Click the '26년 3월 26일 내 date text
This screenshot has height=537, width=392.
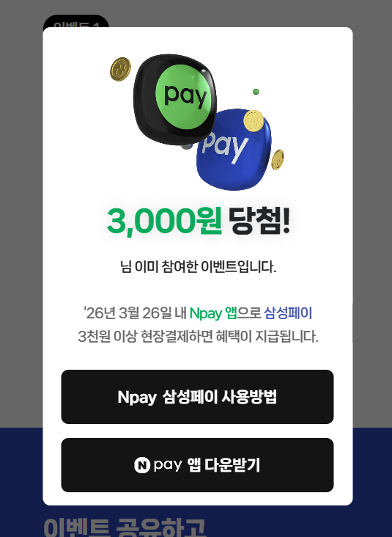coord(135,313)
